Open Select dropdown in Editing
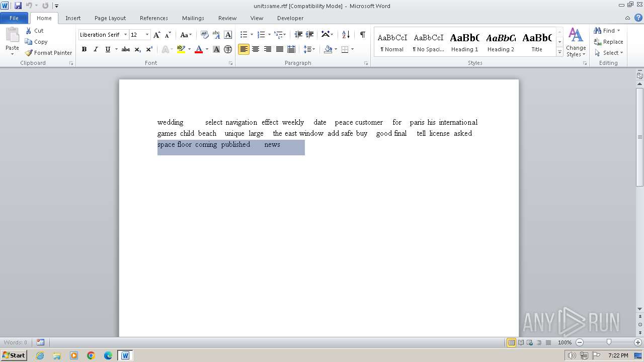This screenshot has width=644, height=362. pos(609,53)
